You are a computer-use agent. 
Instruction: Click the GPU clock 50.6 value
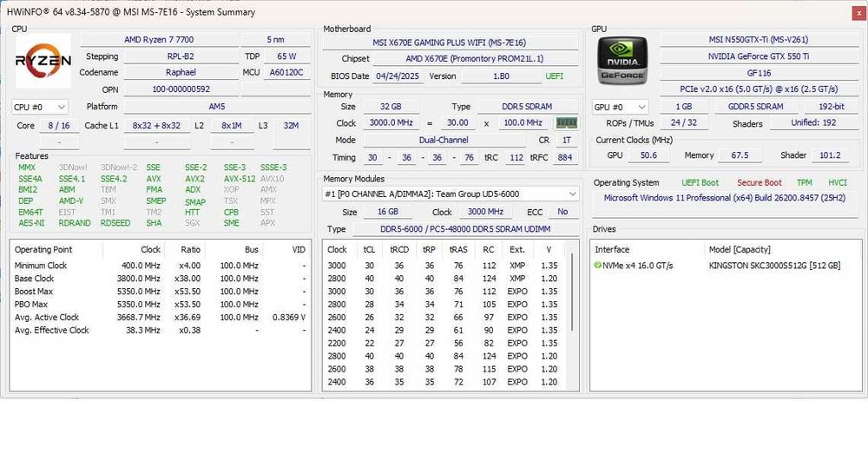click(648, 155)
